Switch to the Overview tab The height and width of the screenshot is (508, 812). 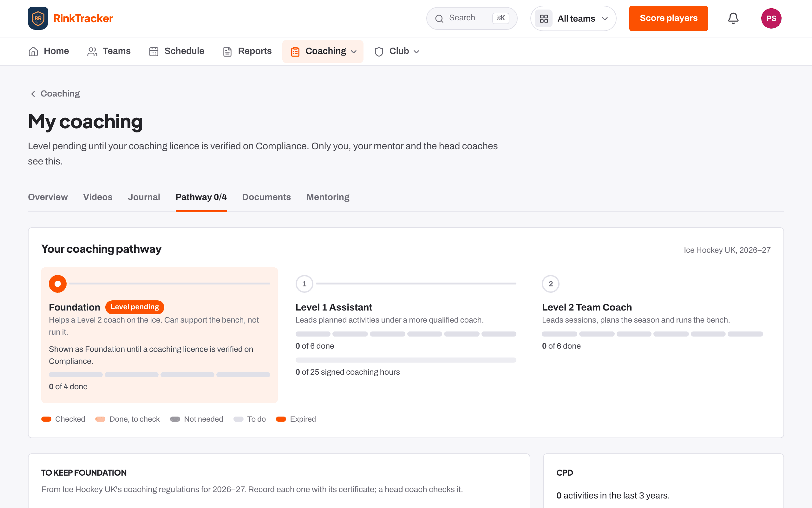coord(48,197)
